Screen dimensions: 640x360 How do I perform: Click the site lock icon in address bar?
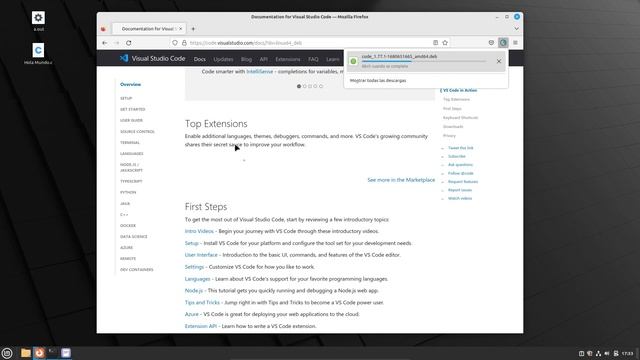click(184, 43)
